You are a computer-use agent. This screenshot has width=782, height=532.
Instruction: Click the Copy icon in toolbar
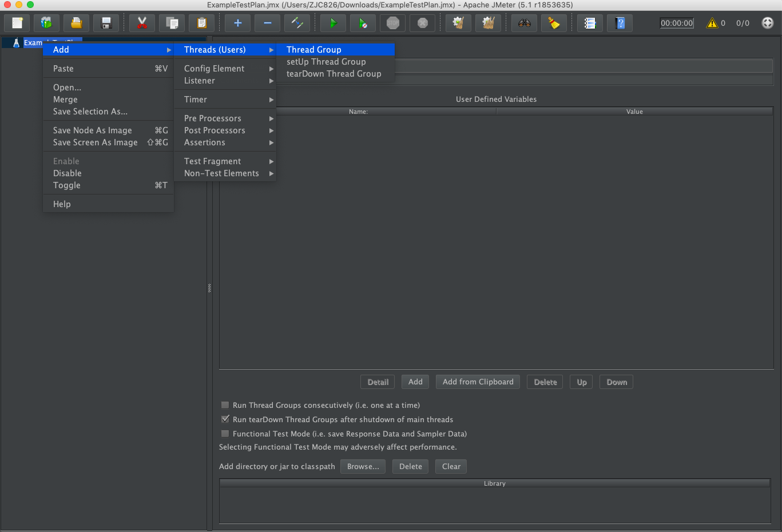pos(172,23)
